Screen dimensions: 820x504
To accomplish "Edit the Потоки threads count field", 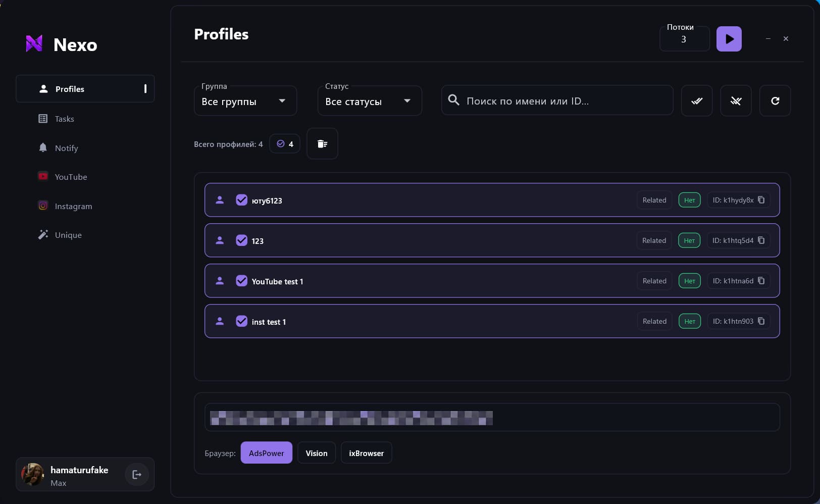I will tap(684, 39).
